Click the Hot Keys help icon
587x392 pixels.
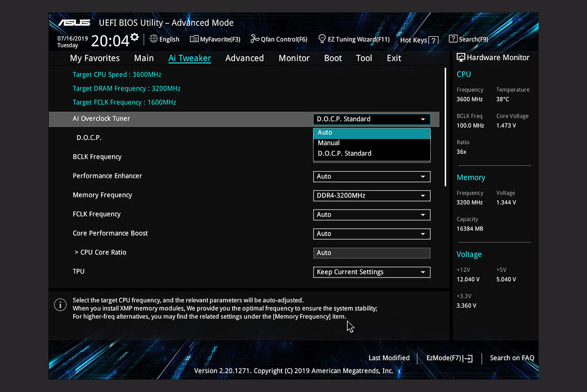click(433, 40)
